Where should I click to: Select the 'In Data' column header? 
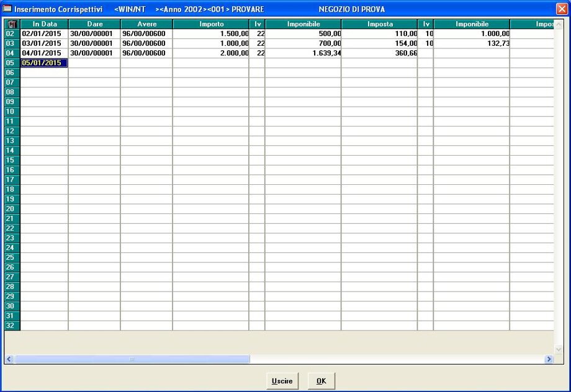tap(44, 24)
